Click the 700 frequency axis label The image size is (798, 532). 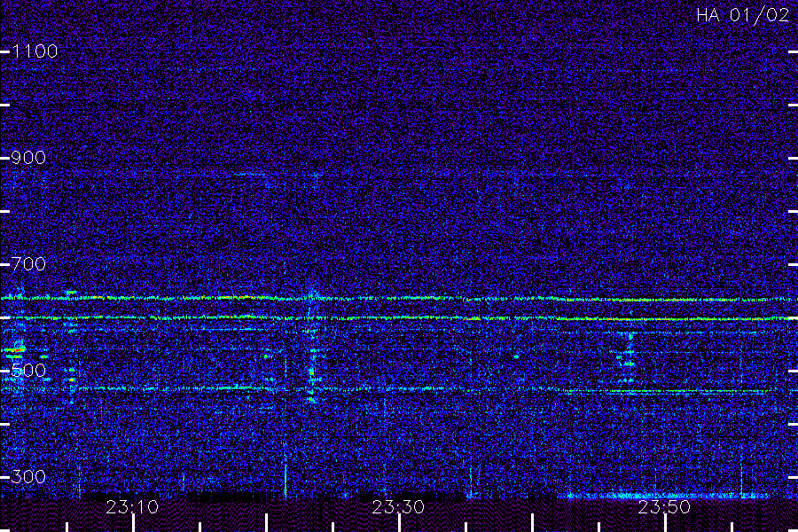28,263
